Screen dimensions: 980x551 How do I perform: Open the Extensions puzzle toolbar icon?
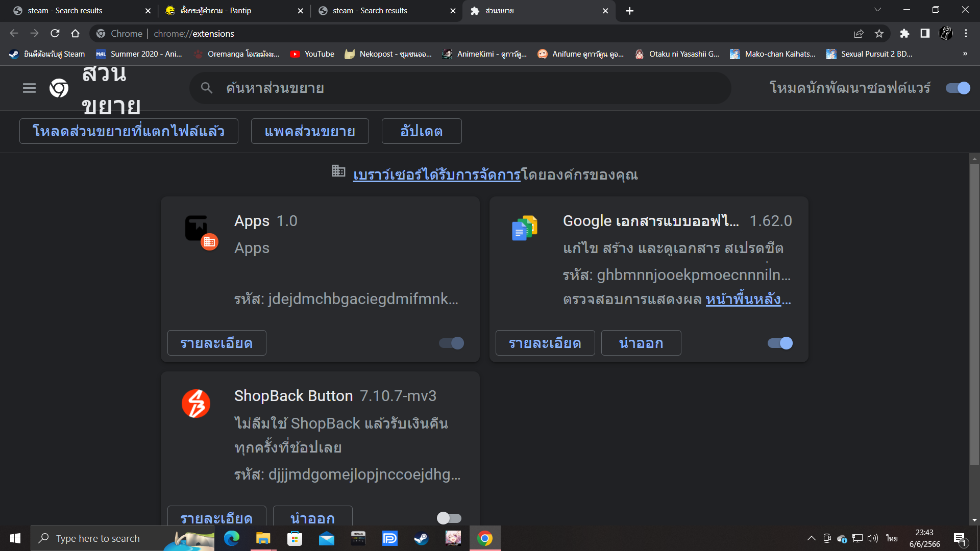904,34
